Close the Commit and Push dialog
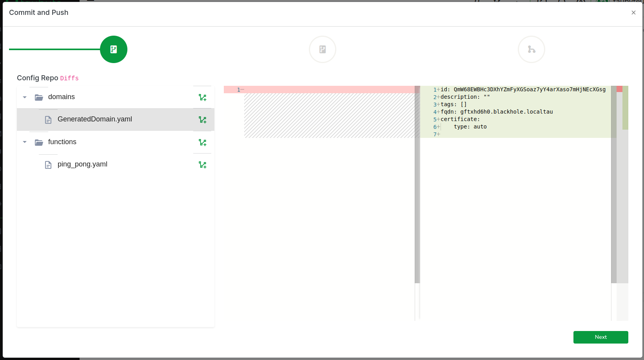Screen dimensions: 644x360 pyautogui.click(x=633, y=13)
